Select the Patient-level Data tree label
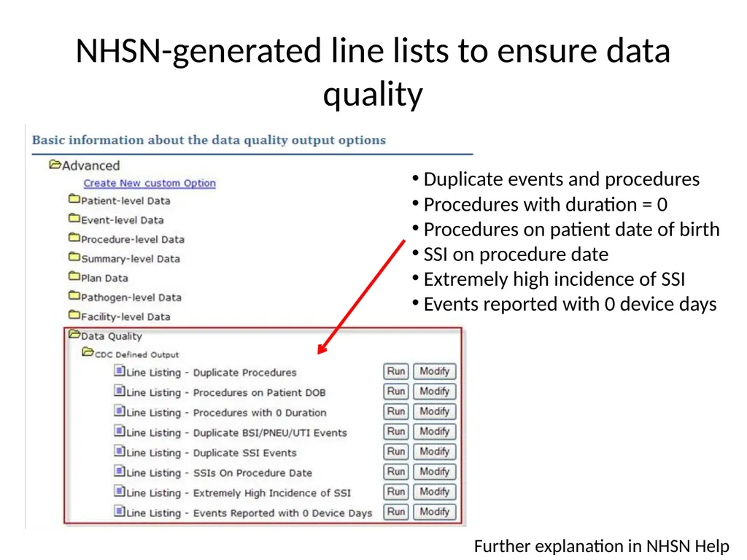 tap(125, 201)
